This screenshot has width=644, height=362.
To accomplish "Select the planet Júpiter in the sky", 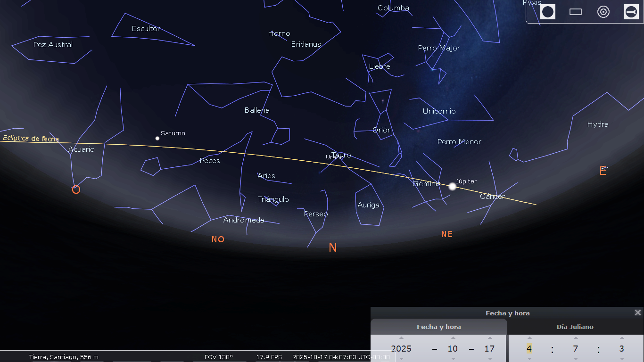I will [x=453, y=187].
